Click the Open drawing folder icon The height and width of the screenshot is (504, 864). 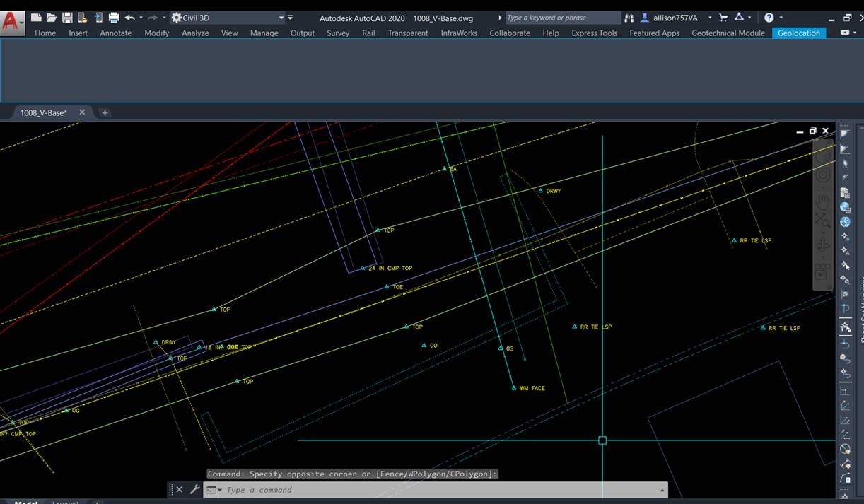50,18
